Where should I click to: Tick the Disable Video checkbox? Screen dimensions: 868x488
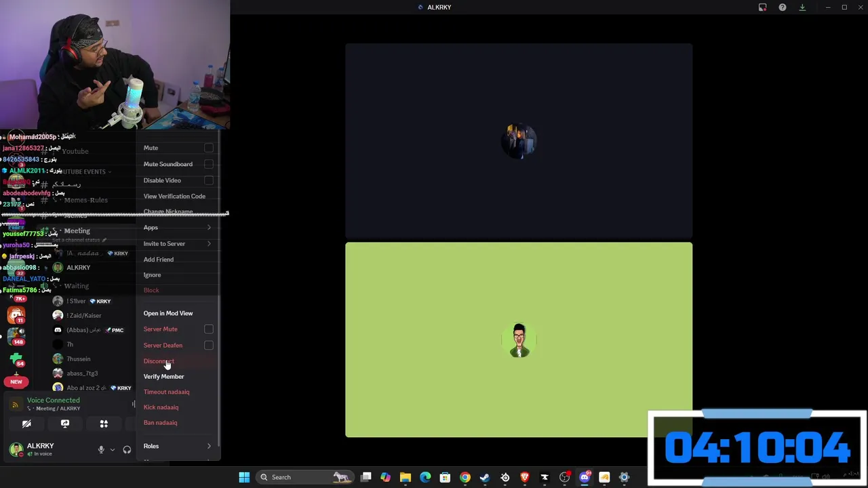[209, 180]
